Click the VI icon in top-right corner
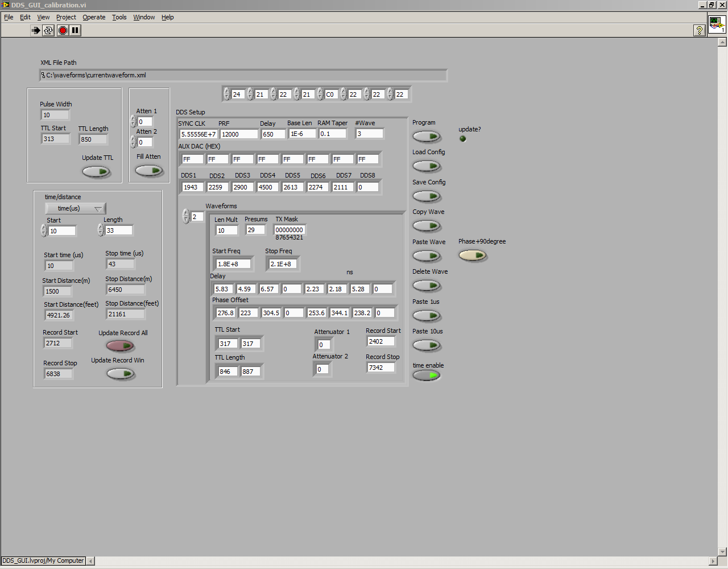Image resolution: width=728 pixels, height=569 pixels. [716, 24]
